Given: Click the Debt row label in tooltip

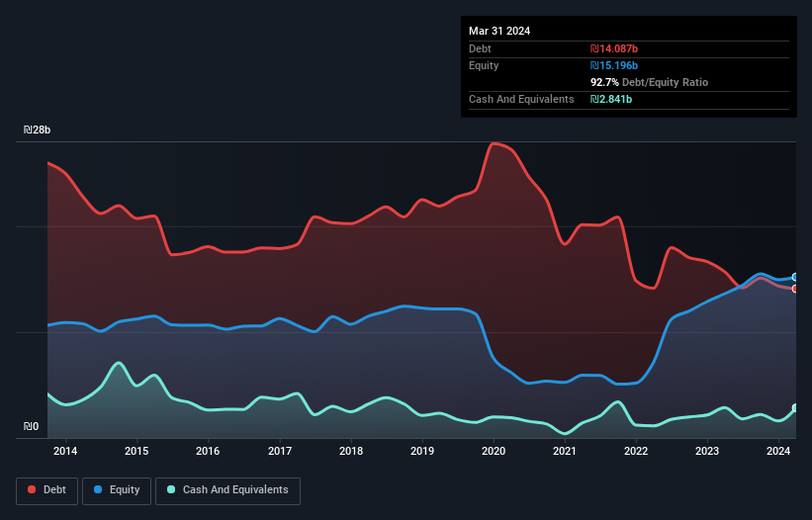Looking at the screenshot, I should click(x=480, y=48).
